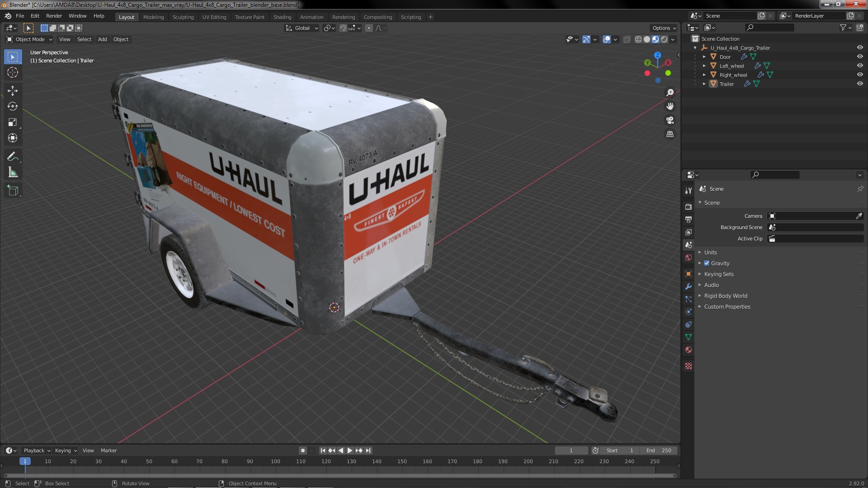Open the Keying popover
This screenshot has width=868, height=488.
[x=66, y=450]
